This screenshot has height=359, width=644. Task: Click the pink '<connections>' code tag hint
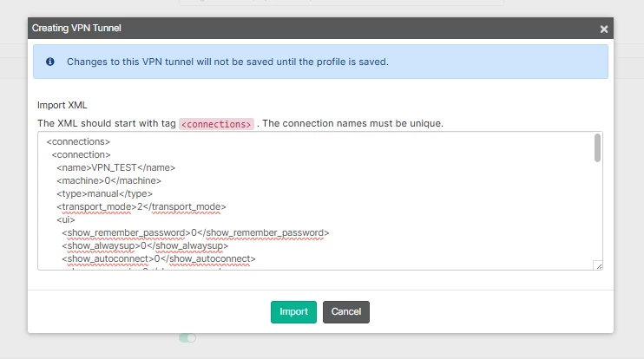tap(216, 124)
